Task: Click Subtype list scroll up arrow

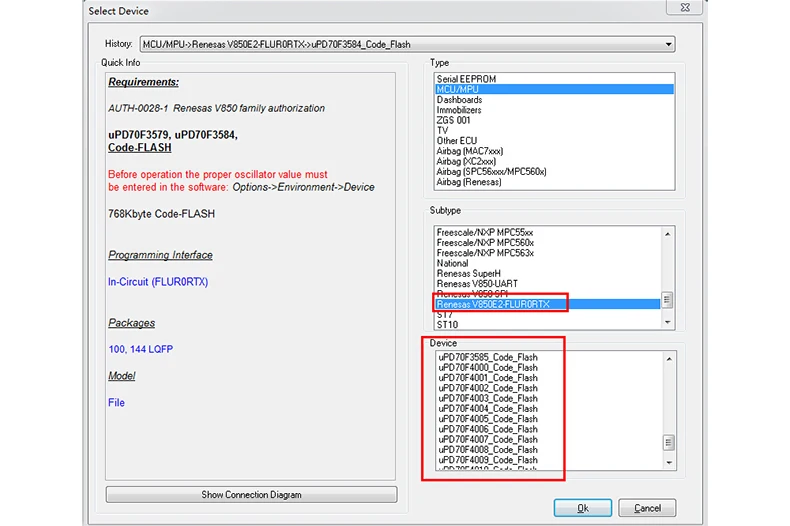Action: click(x=668, y=234)
